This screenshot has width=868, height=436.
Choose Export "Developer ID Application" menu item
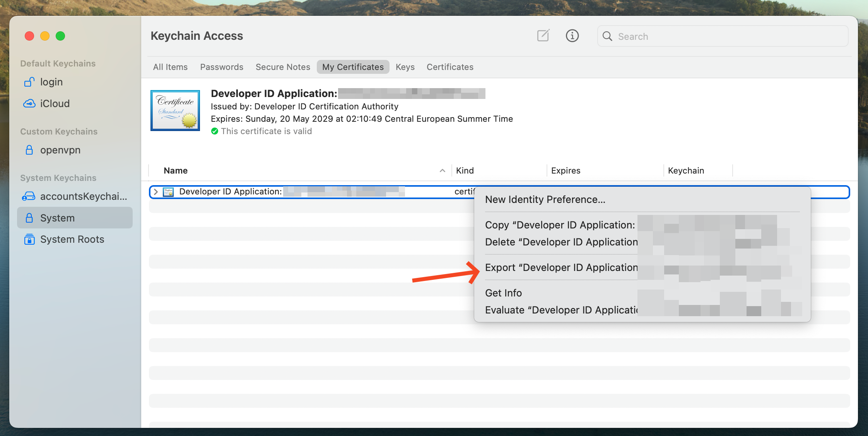pos(642,267)
